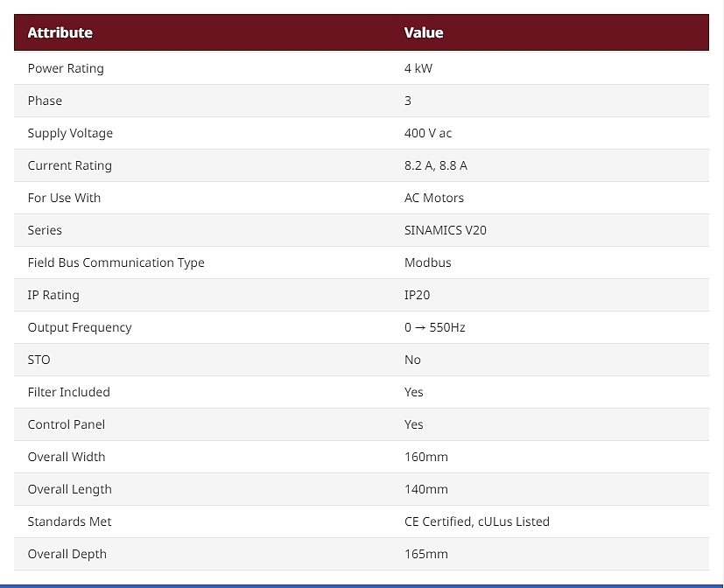Click the Current Rating row label
This screenshot has width=724, height=588.
[x=70, y=165]
